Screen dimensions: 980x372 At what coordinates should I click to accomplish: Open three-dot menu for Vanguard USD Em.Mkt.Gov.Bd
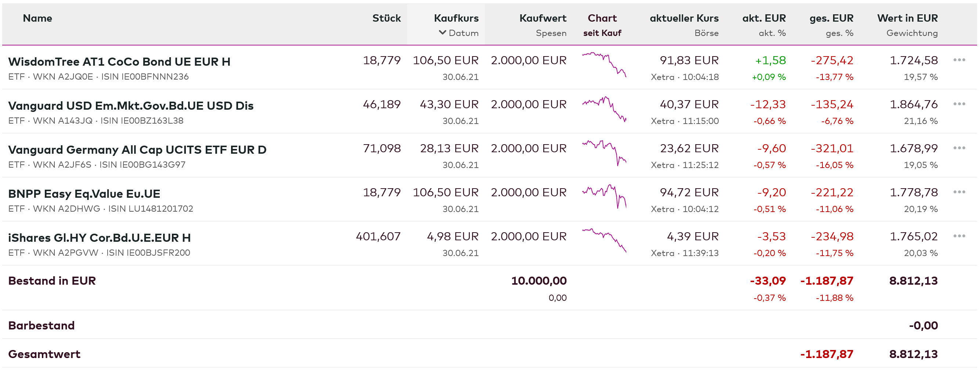[x=959, y=104]
